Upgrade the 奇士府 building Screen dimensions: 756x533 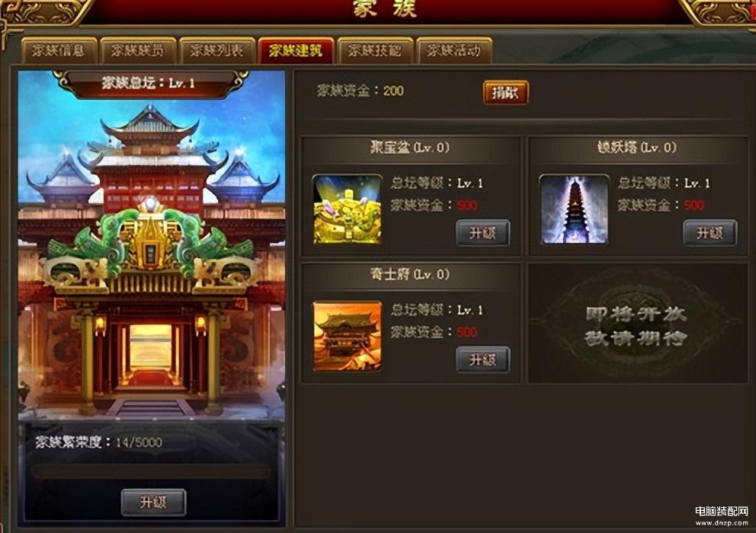pos(482,359)
